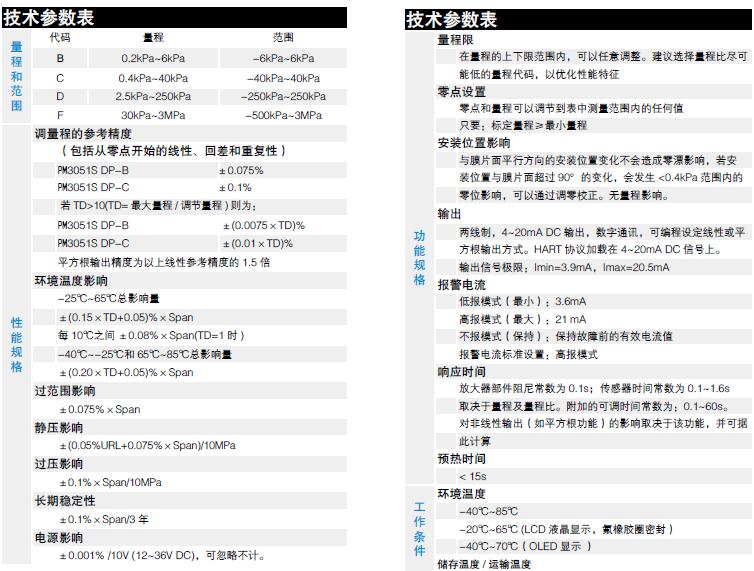Click the line -40℃~70℃ (OLED 显示)
This screenshot has height=571, width=754.
coord(525,546)
